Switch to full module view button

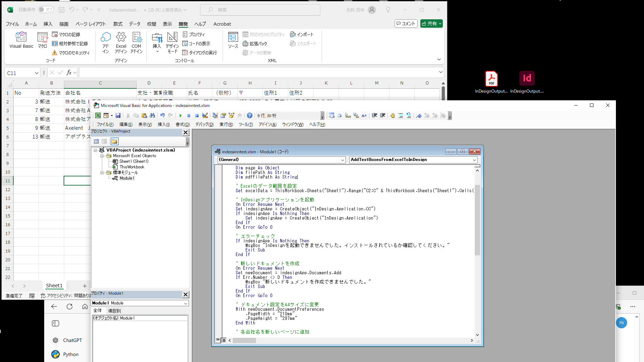(224, 340)
